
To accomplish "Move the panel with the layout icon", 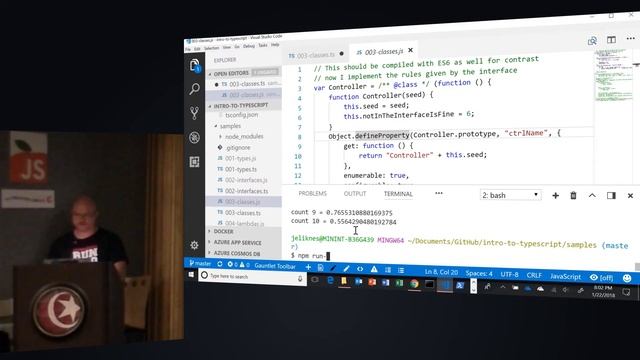I will 611,196.
